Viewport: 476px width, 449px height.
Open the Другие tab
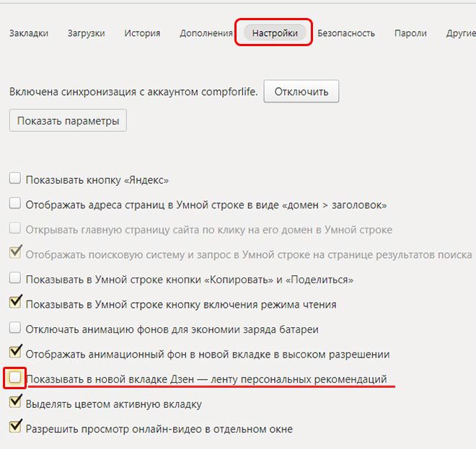tap(461, 33)
